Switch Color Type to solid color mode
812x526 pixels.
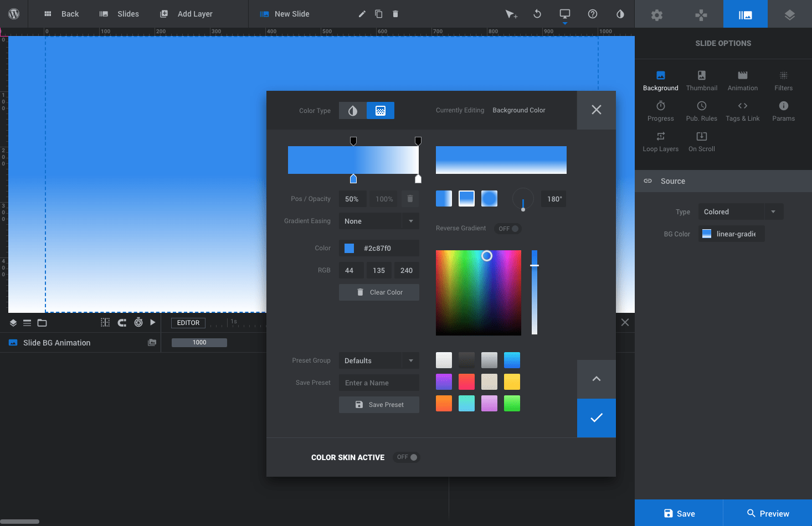click(x=353, y=110)
